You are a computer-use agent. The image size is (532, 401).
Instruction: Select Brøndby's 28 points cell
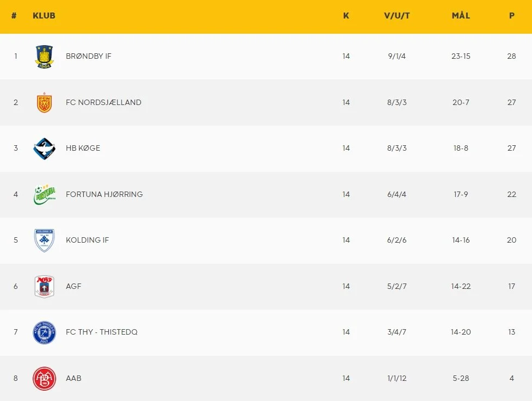(512, 56)
